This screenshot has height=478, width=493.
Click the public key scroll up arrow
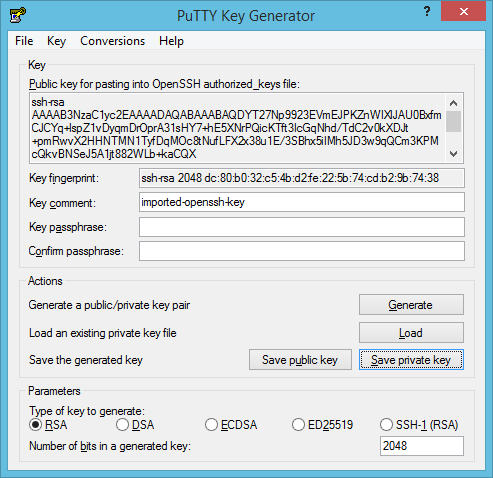point(453,103)
